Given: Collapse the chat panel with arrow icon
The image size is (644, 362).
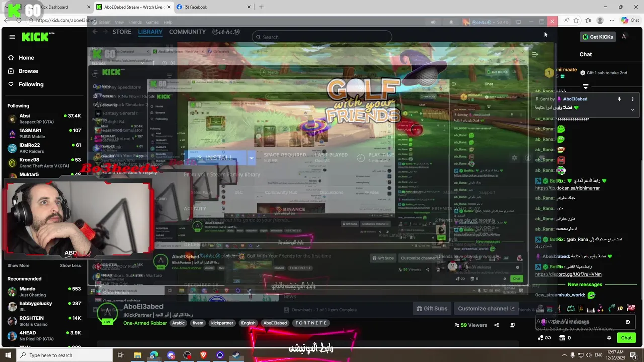Looking at the screenshot, I should [x=535, y=54].
